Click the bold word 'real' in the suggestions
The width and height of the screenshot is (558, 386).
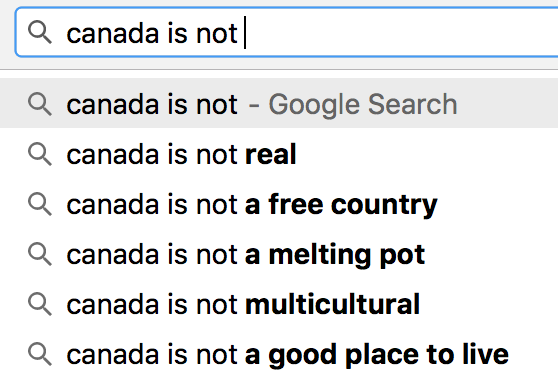click(x=270, y=154)
